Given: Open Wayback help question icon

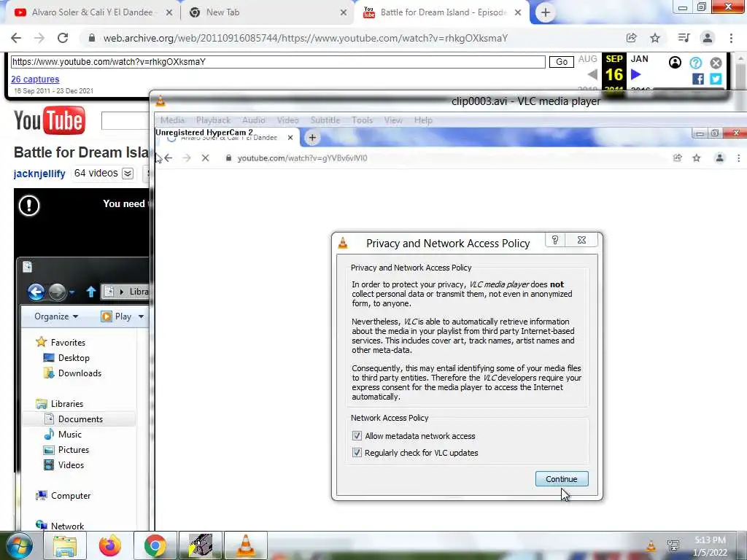Looking at the screenshot, I should click(x=695, y=63).
